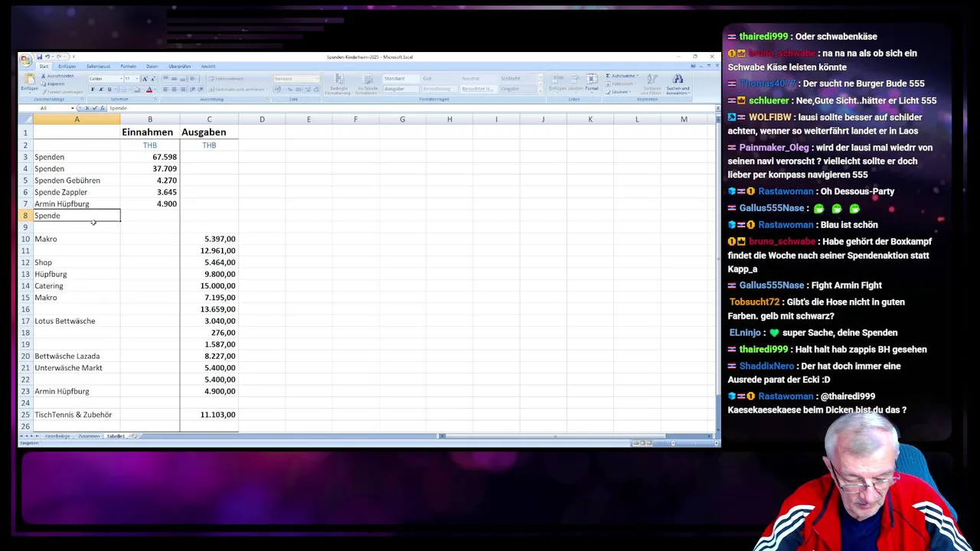Decrease font size with the small A icon
Image resolution: width=980 pixels, height=551 pixels.
[153, 79]
